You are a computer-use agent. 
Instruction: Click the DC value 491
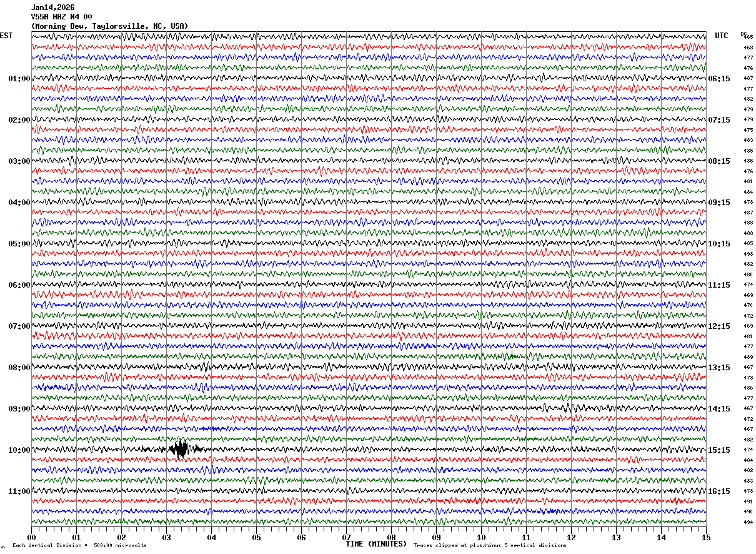pos(748,501)
